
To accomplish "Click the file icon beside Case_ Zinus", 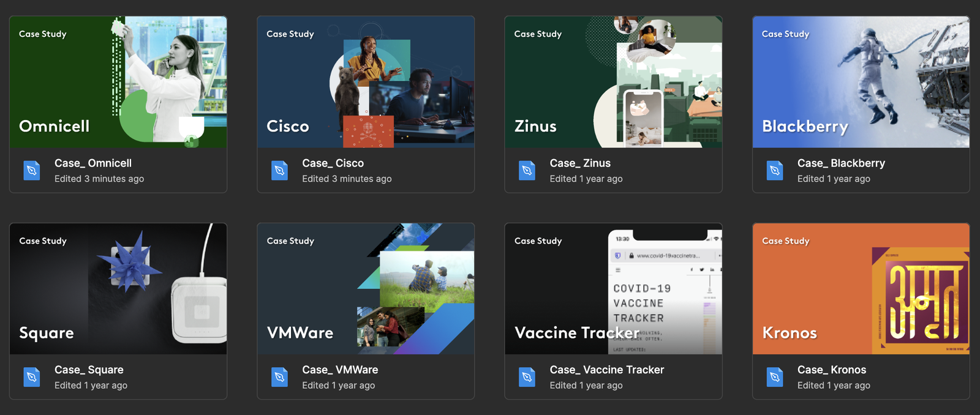I will coord(527,170).
